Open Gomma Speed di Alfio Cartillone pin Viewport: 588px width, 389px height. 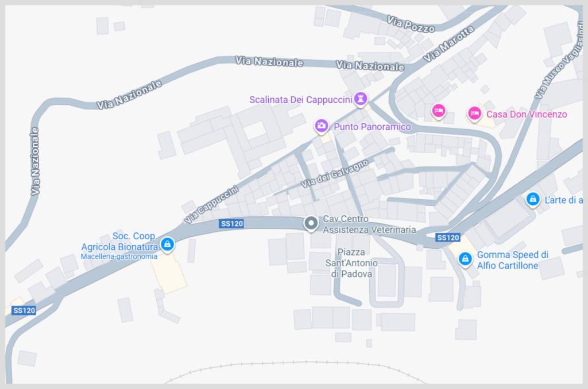[x=465, y=259]
